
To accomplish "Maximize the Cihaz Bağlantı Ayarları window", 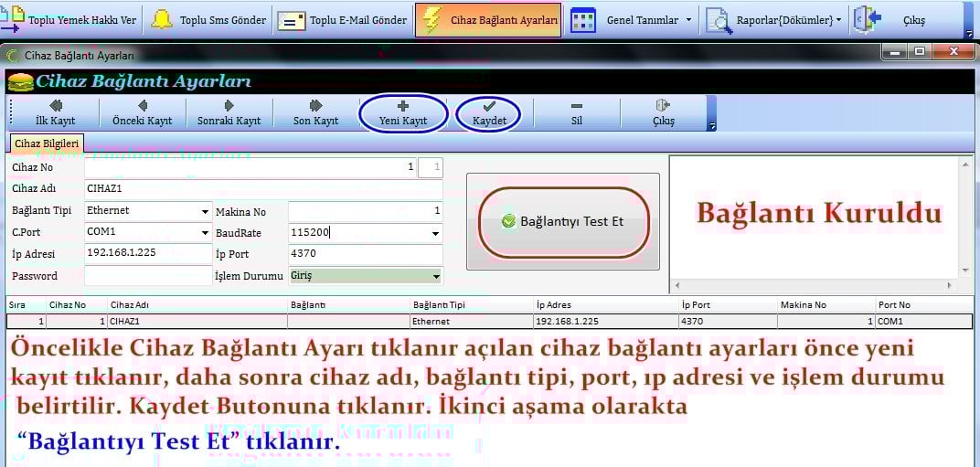I will (920, 52).
